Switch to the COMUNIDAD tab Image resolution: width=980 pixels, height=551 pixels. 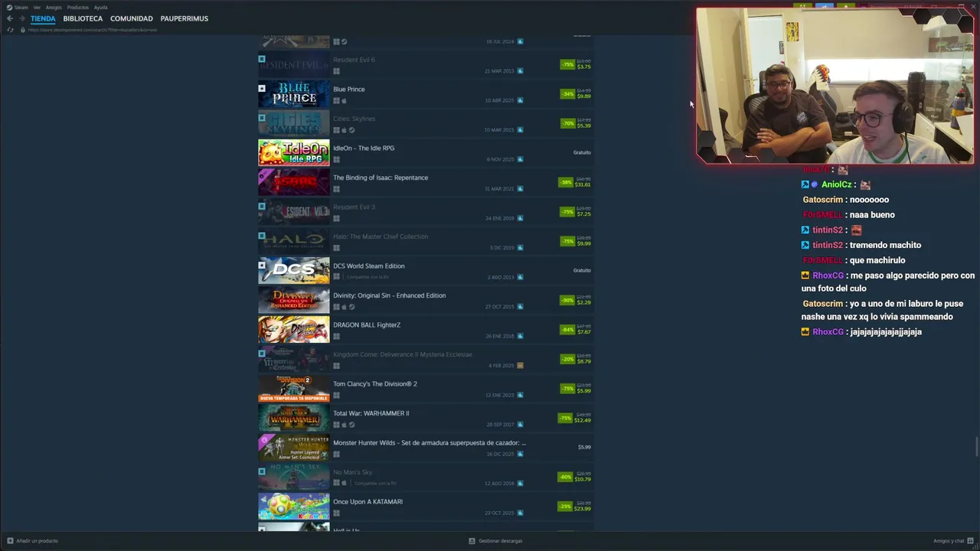coord(132,18)
